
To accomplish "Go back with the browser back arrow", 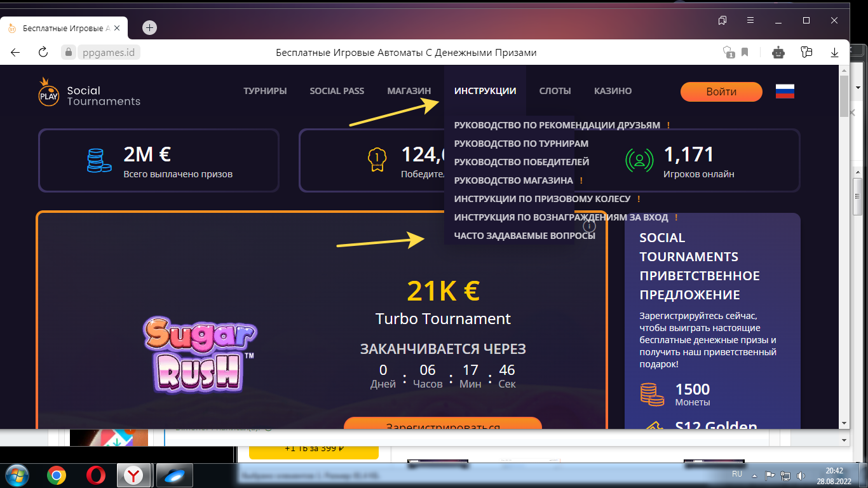I will (16, 53).
